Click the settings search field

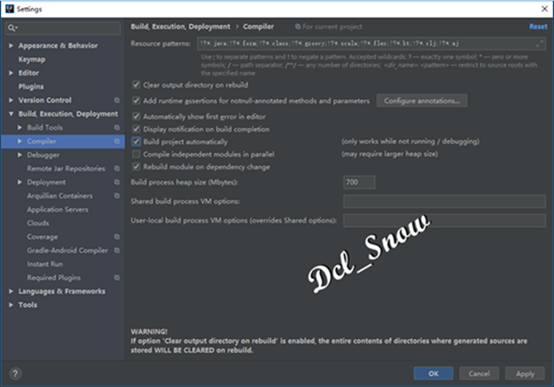click(63, 28)
